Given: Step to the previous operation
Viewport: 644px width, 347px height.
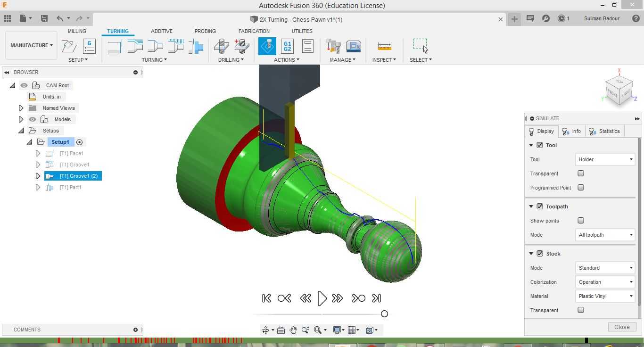Looking at the screenshot, I should point(284,298).
